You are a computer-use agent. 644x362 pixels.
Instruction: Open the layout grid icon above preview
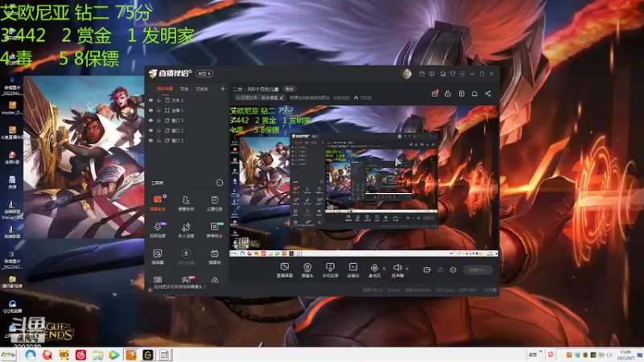[x=461, y=93]
